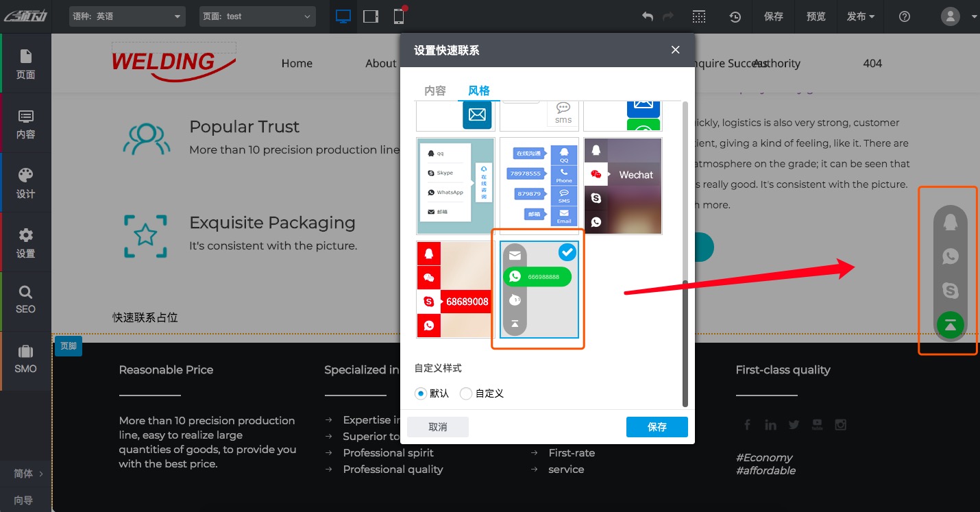The width and height of the screenshot is (980, 512).
Task: Select mobile phone view icon
Action: (398, 16)
